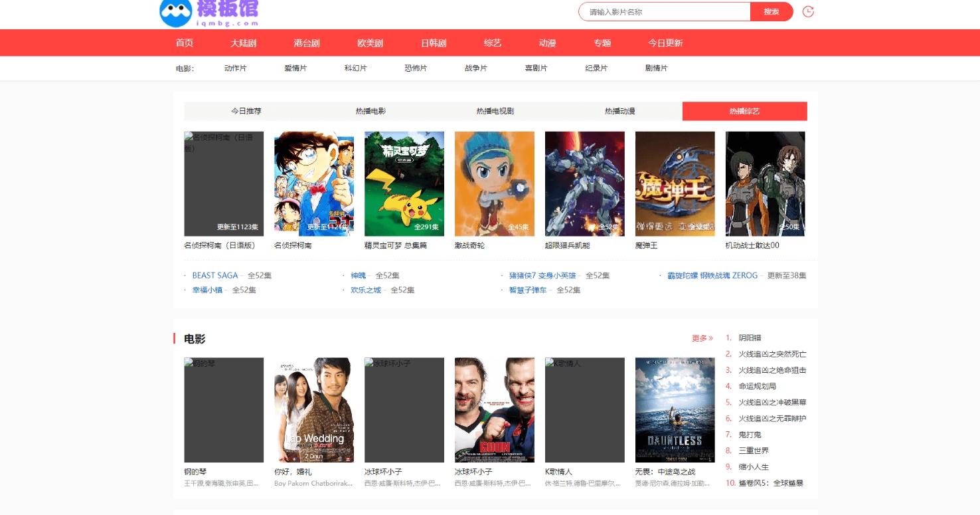Select the 剧情片 movie category
The width and height of the screenshot is (980, 515).
coord(656,68)
